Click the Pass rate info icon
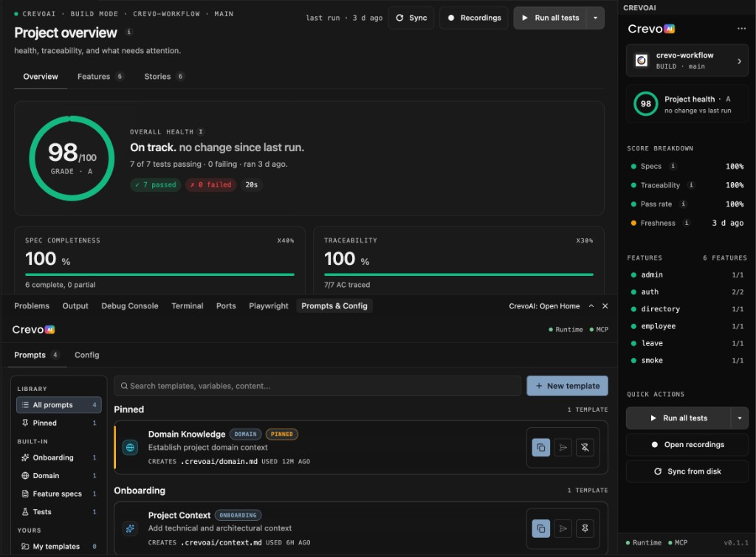756x557 pixels. click(x=683, y=204)
